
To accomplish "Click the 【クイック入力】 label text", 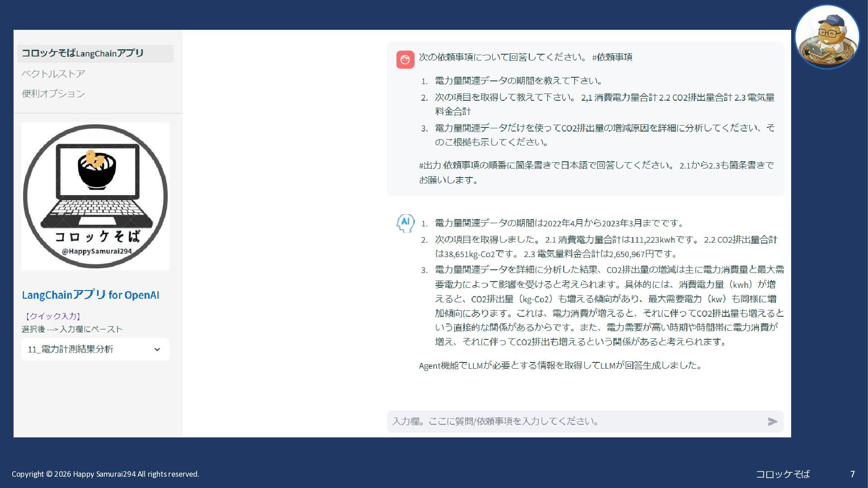I will coord(52,316).
